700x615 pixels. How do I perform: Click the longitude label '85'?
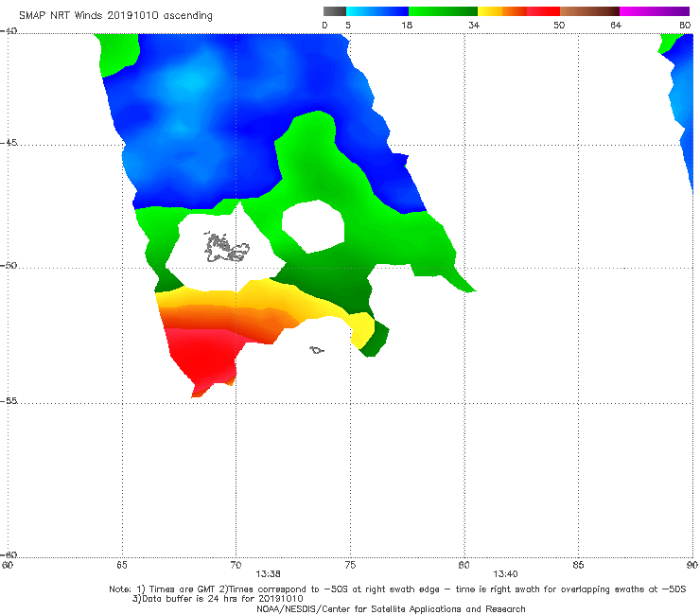click(578, 566)
